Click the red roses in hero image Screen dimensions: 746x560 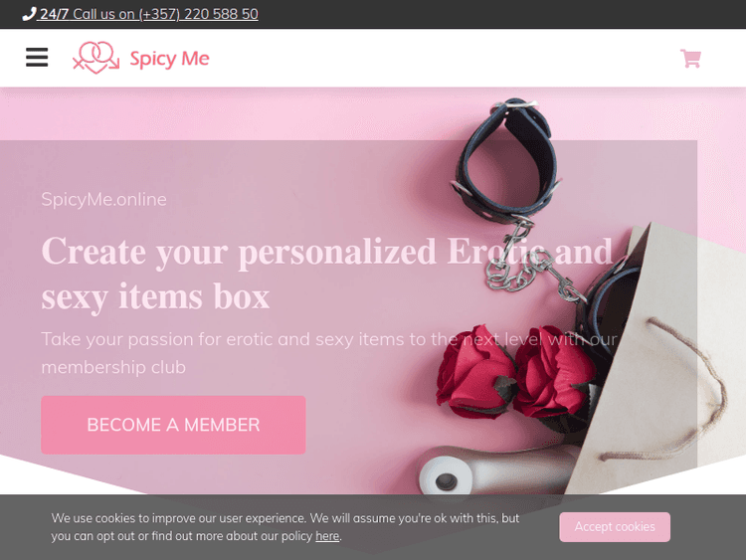pos(515,373)
